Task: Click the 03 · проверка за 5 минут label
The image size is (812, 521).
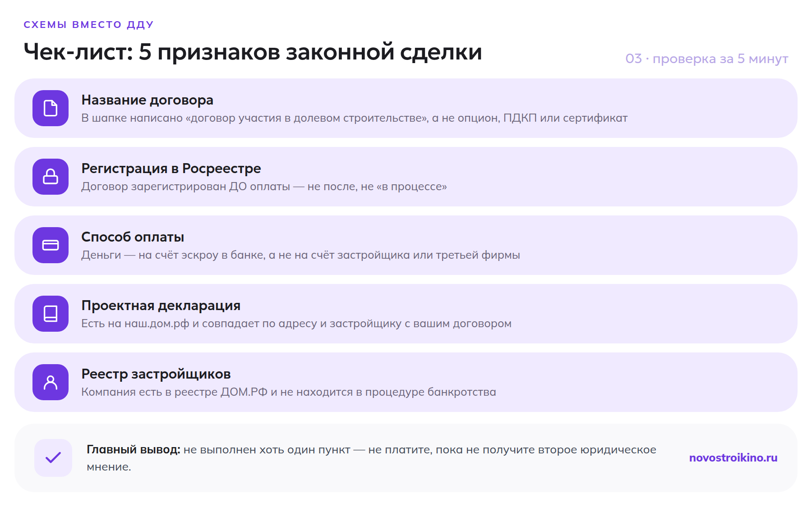Action: [x=707, y=59]
